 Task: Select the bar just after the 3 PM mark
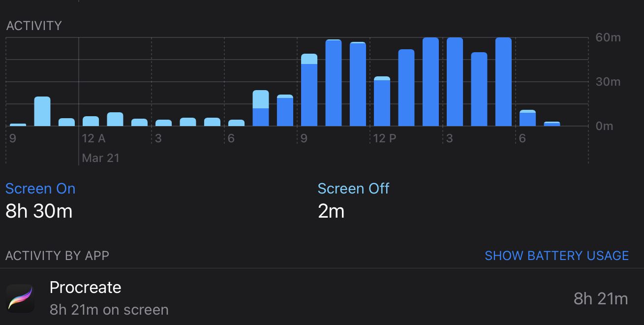click(455, 82)
